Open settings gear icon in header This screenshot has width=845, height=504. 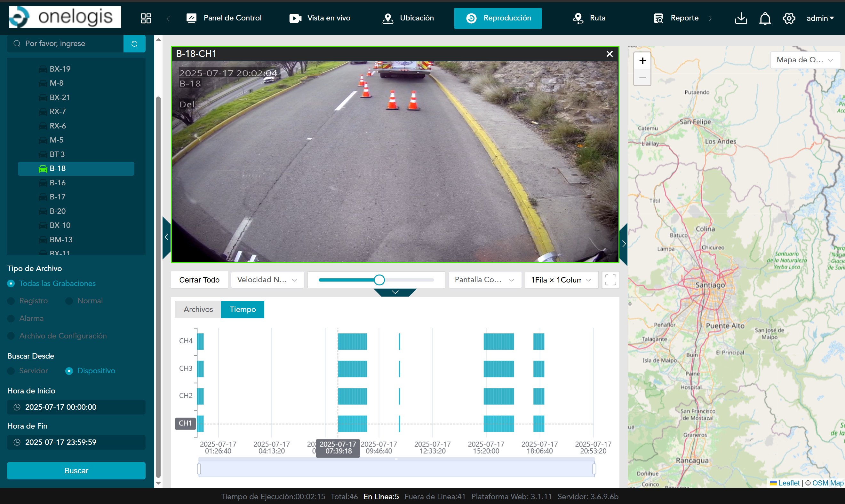point(789,18)
